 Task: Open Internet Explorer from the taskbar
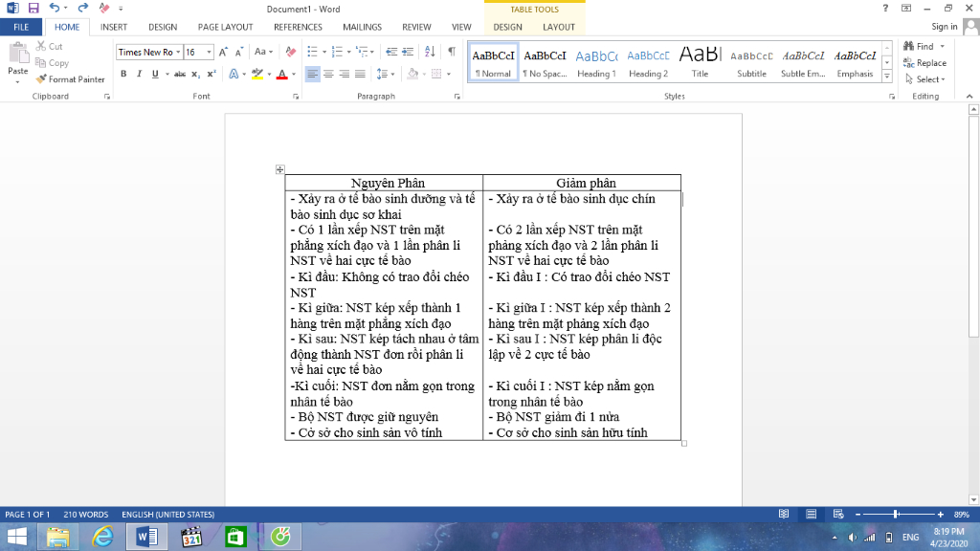(103, 537)
